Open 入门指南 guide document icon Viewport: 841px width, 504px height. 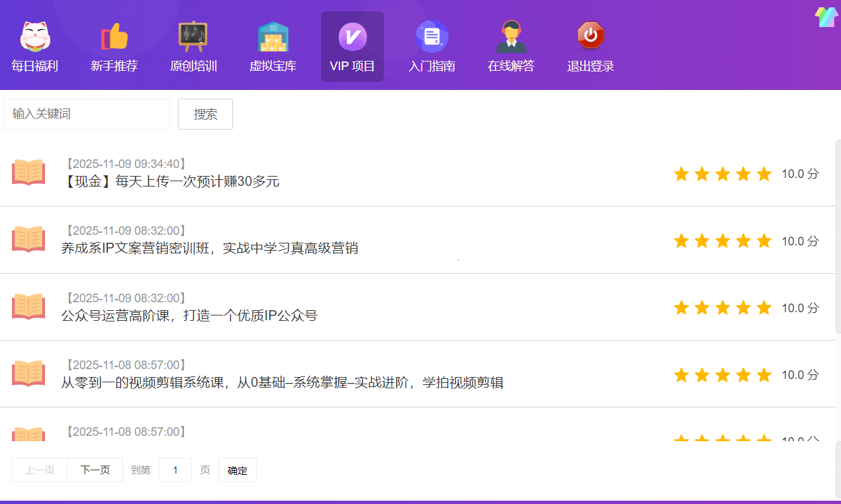tap(432, 38)
